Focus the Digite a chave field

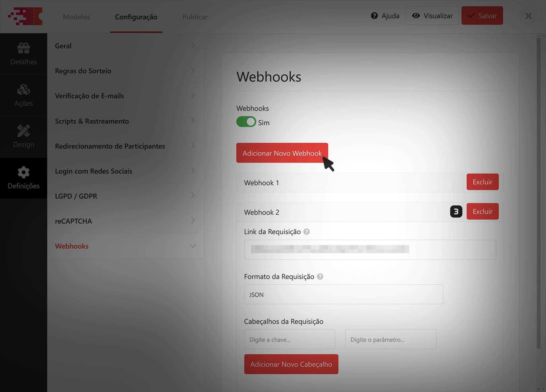point(289,339)
